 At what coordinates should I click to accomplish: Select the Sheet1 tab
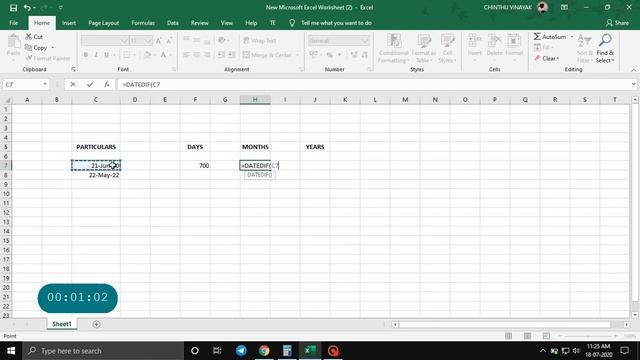tap(62, 324)
